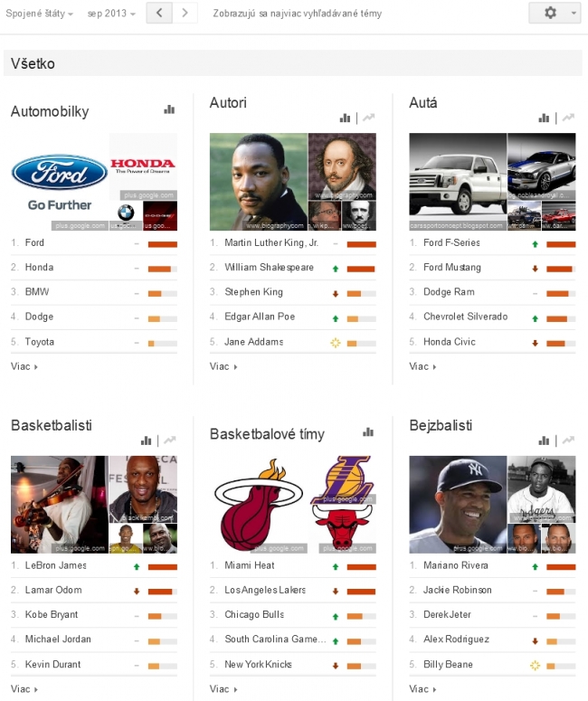Open the settings gear menu
Screen dimensions: 588x701
click(x=555, y=13)
